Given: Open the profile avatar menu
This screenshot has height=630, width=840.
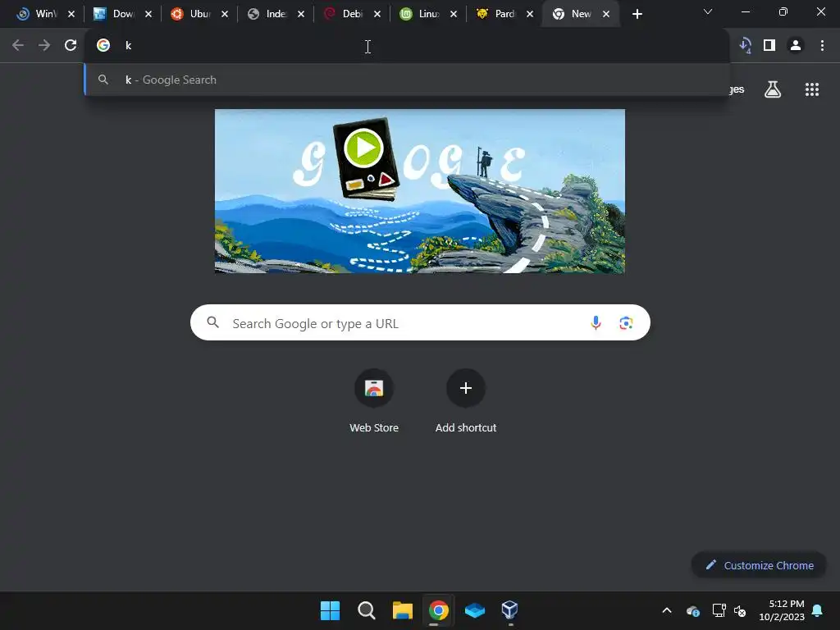Looking at the screenshot, I should 796,46.
